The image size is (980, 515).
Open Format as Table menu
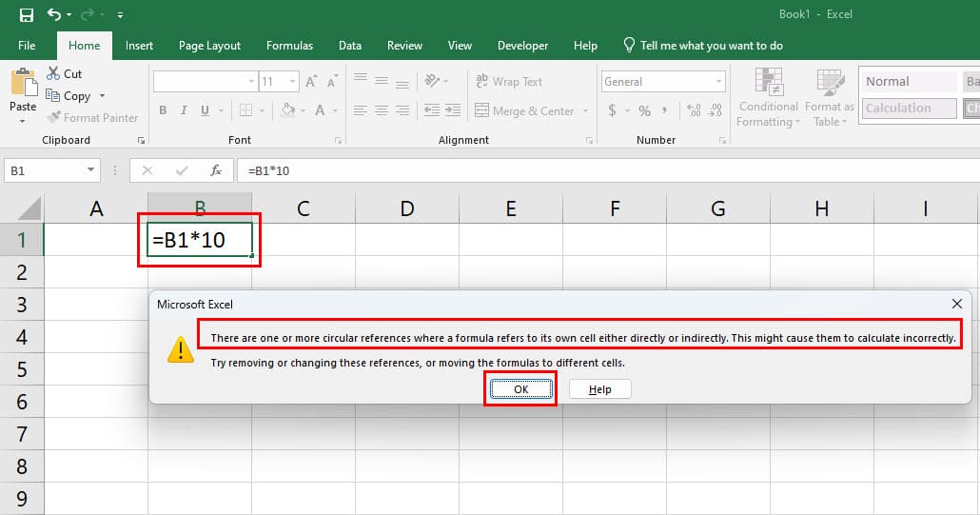click(830, 98)
